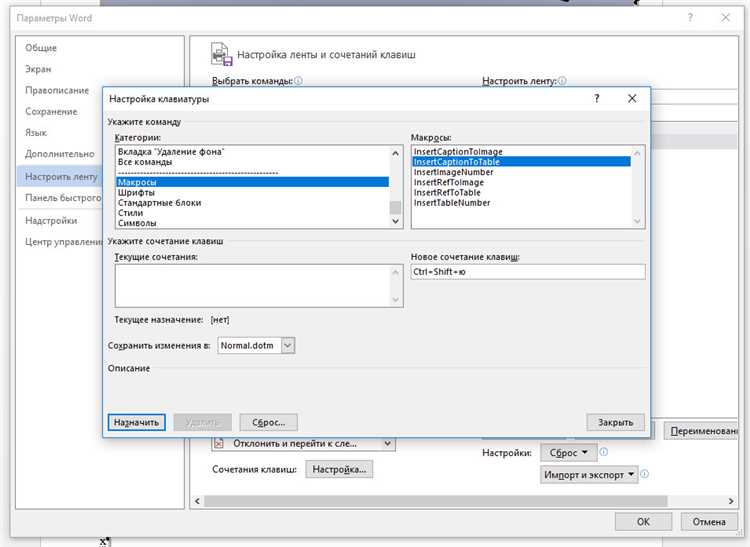This screenshot has height=547, width=750.
Task: Click the Текущие сочетания list box
Action: click(x=259, y=285)
